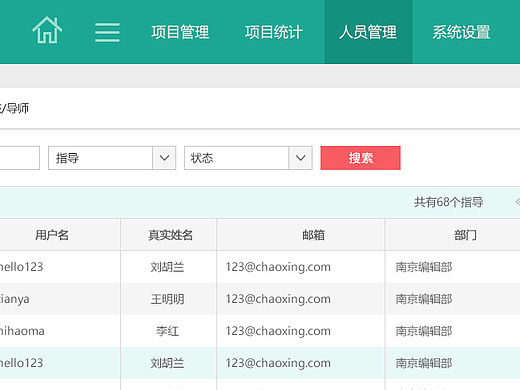Click the email in 李红's row
Viewport: 520px width, 390px height.
point(278,331)
